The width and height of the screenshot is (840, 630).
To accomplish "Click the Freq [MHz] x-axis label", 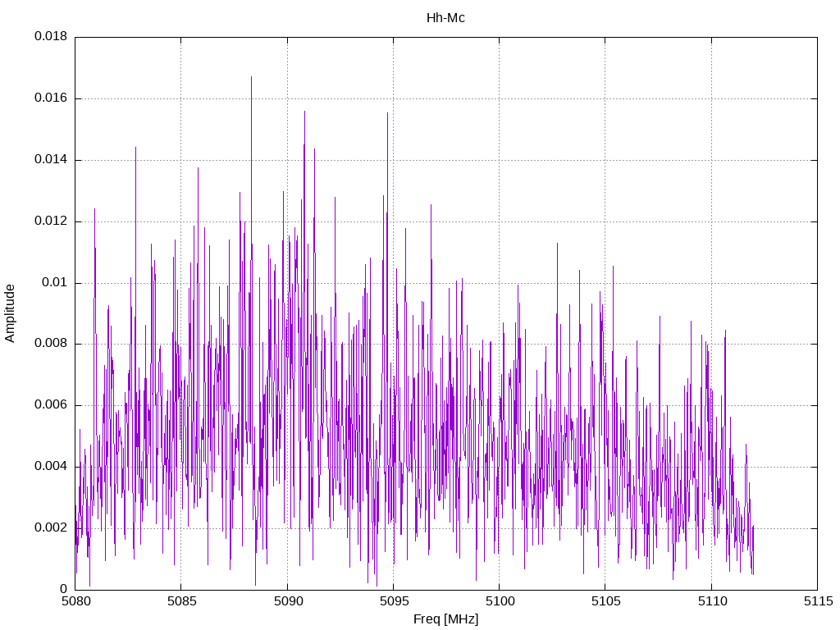I will tap(445, 619).
